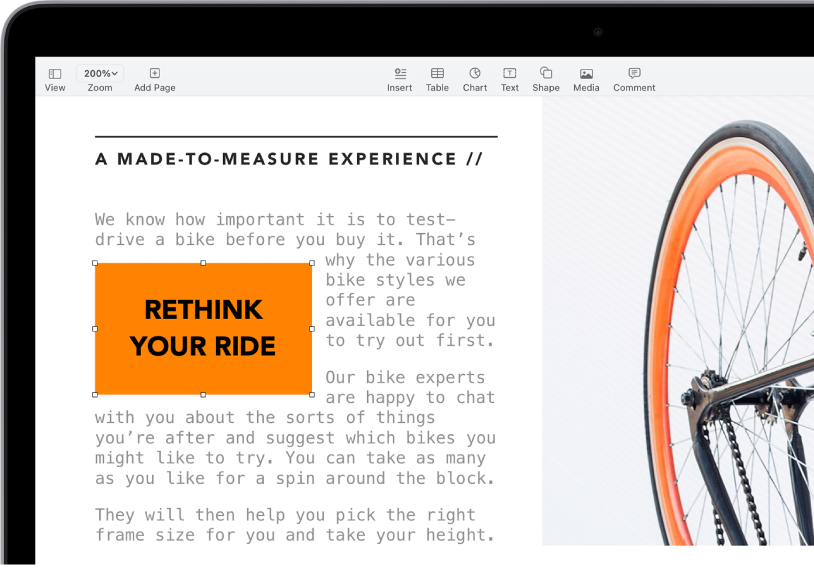Image resolution: width=814 pixels, height=568 pixels.
Task: Click the bicycle wheel image
Action: [678, 321]
